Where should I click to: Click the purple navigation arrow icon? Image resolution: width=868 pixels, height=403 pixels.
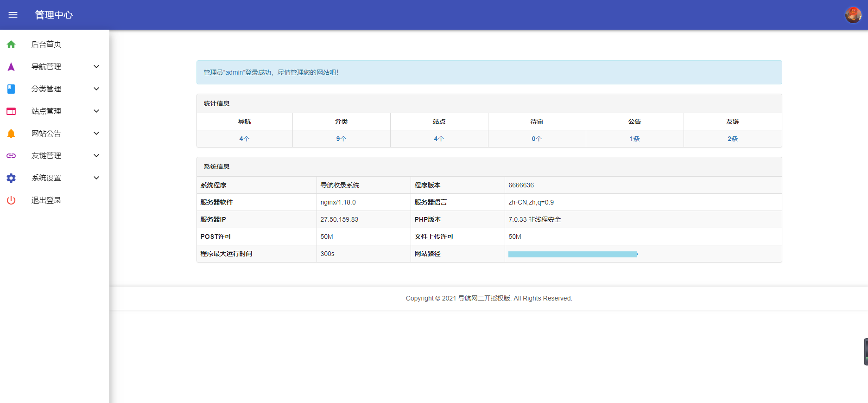(11, 67)
